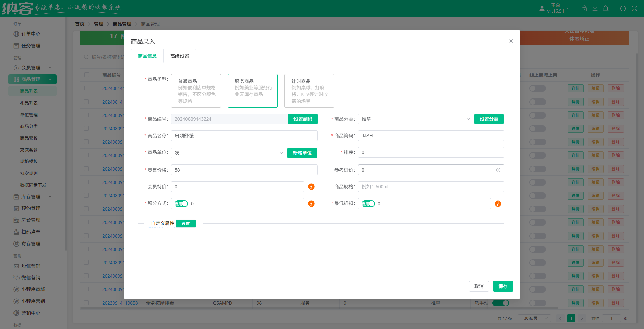Click info icon beside 最低折扣 field
The height and width of the screenshot is (329, 644).
click(498, 204)
